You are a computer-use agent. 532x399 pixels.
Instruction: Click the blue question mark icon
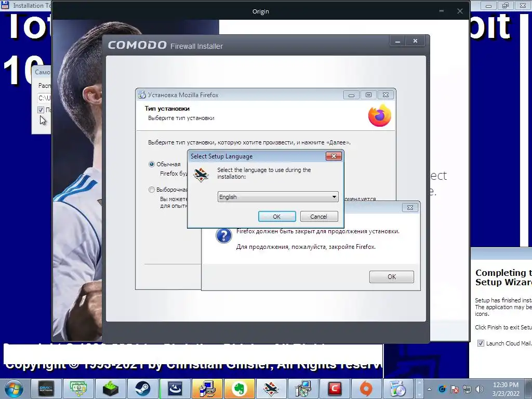(223, 235)
